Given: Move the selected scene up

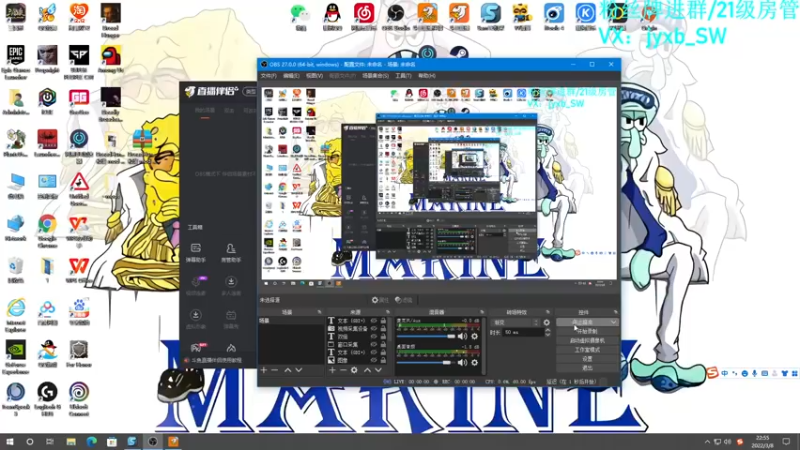Looking at the screenshot, I should tap(287, 370).
